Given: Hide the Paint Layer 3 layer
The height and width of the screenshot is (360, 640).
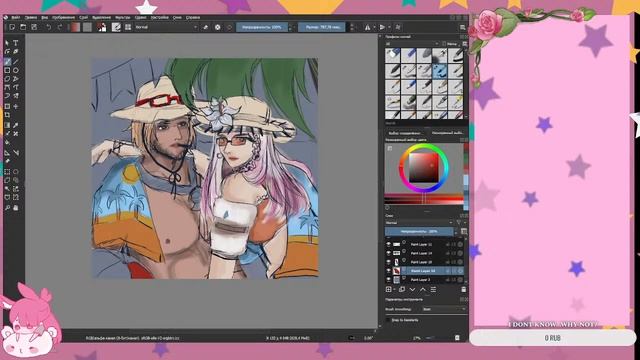Looking at the screenshot, I should 389,280.
